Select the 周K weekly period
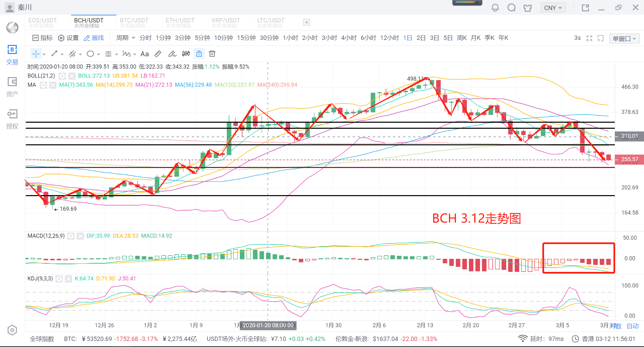 (x=462, y=38)
